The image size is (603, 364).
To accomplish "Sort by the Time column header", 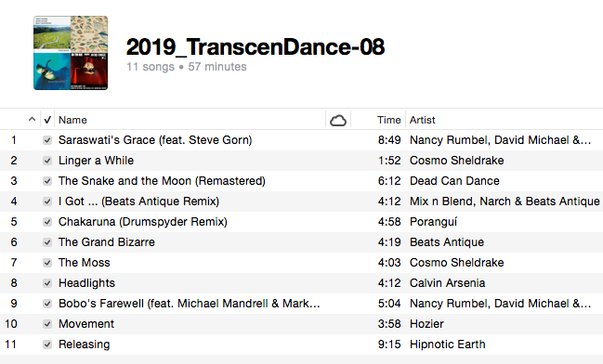I will [388, 120].
